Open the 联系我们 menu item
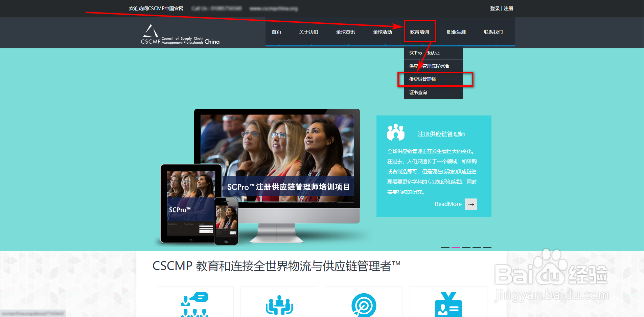 pos(493,32)
